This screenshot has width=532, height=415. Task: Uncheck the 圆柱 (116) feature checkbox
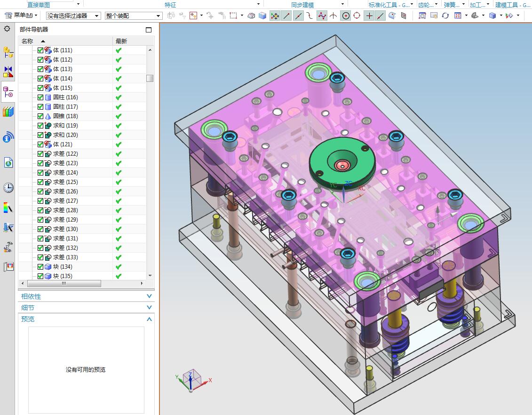[x=40, y=97]
